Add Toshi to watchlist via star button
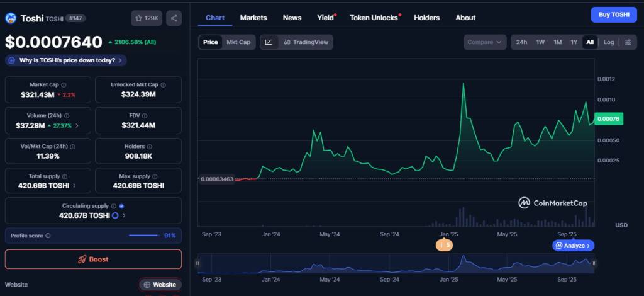Image resolution: width=644 pixels, height=296 pixels. point(146,18)
